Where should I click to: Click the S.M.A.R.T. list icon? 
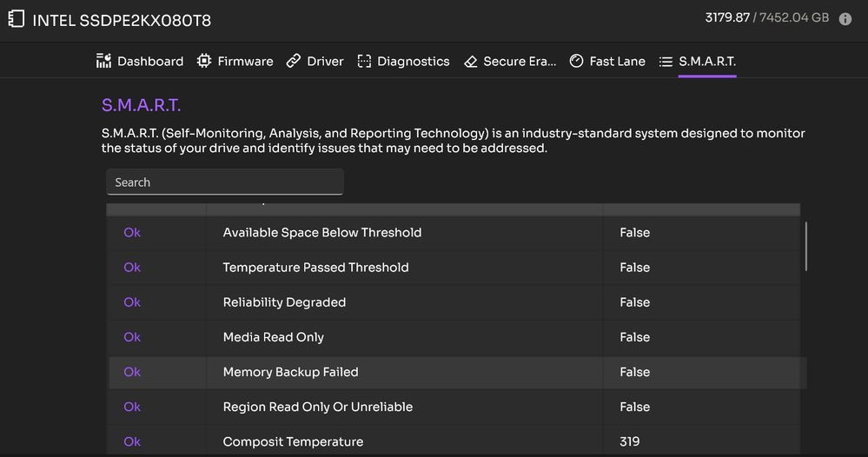coord(666,62)
